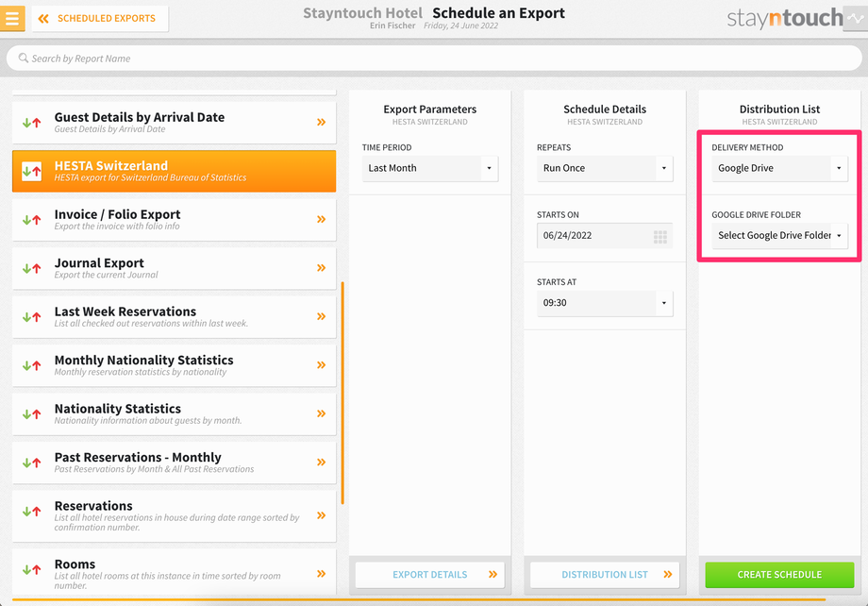
Task: Click the Guest Details by Arrival Date arrows icon
Action: pyautogui.click(x=31, y=123)
